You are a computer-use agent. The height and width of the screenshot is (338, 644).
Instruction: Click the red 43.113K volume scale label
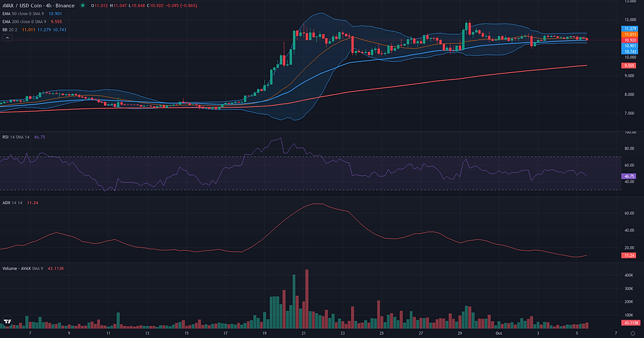pos(631,323)
